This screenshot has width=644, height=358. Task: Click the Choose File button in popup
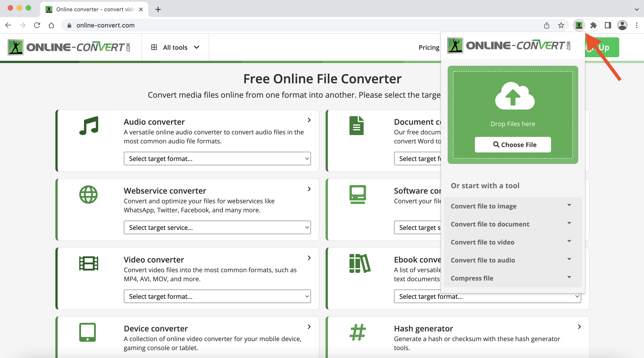(513, 144)
